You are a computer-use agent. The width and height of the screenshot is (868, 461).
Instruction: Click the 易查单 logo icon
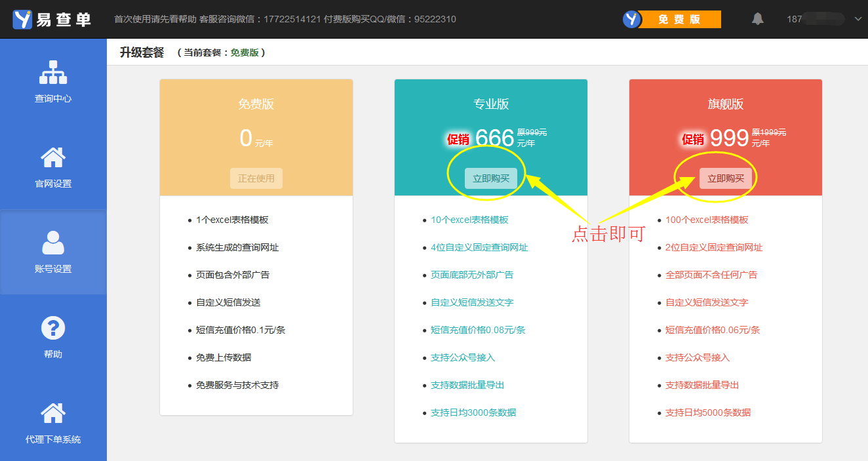coord(23,19)
